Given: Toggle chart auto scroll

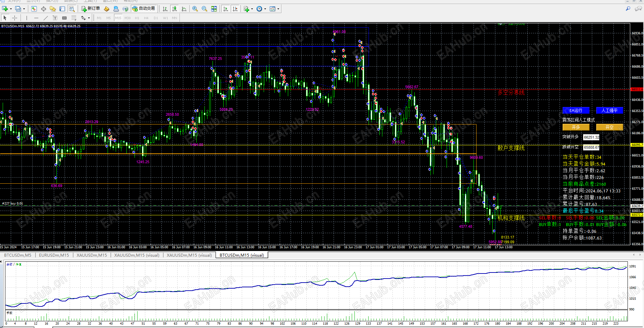Looking at the screenshot, I should 226,9.
